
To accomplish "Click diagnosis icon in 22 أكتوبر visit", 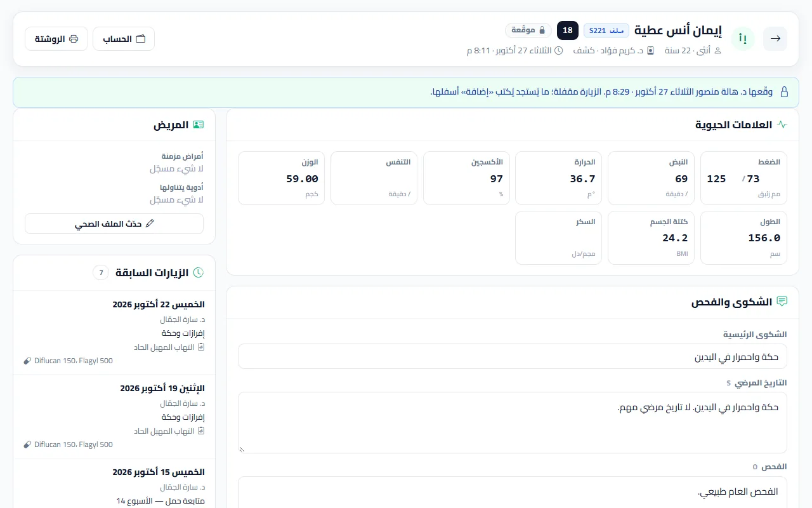I will click(x=201, y=347).
